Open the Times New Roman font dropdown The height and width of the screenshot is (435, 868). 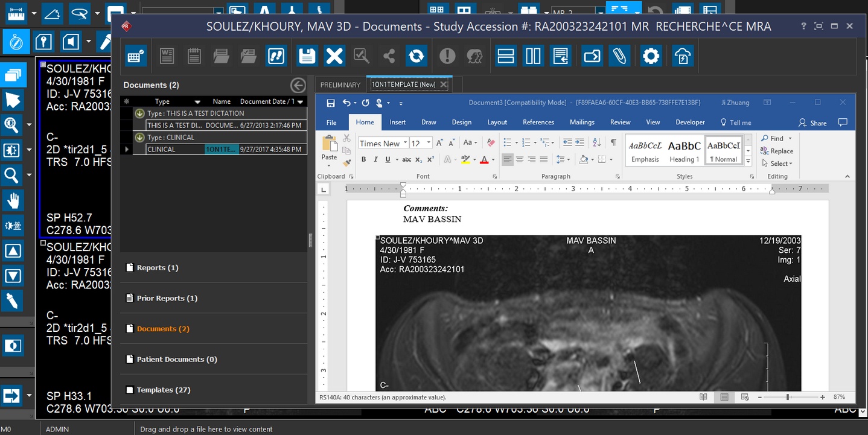405,143
